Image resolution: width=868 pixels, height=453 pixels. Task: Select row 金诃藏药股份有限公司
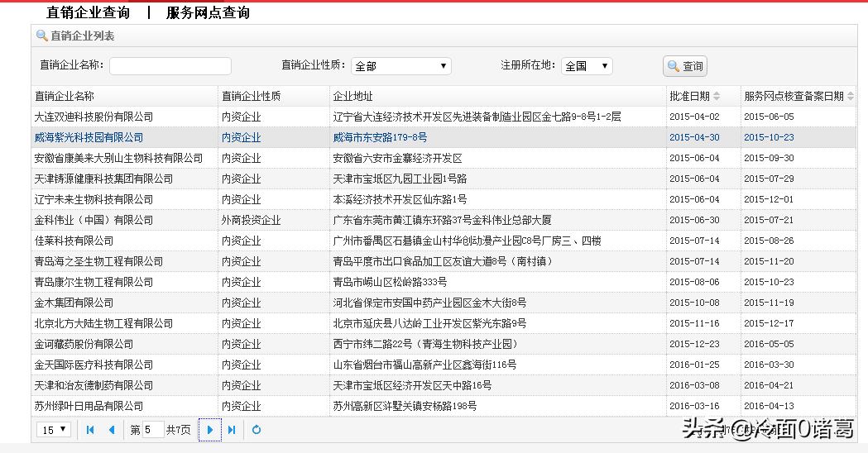click(444, 344)
